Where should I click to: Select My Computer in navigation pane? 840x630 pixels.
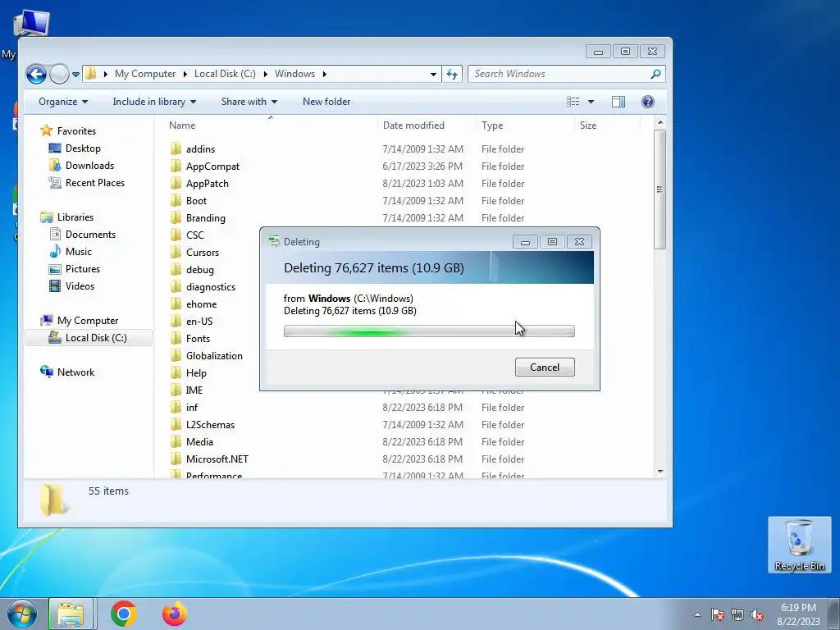(87, 321)
